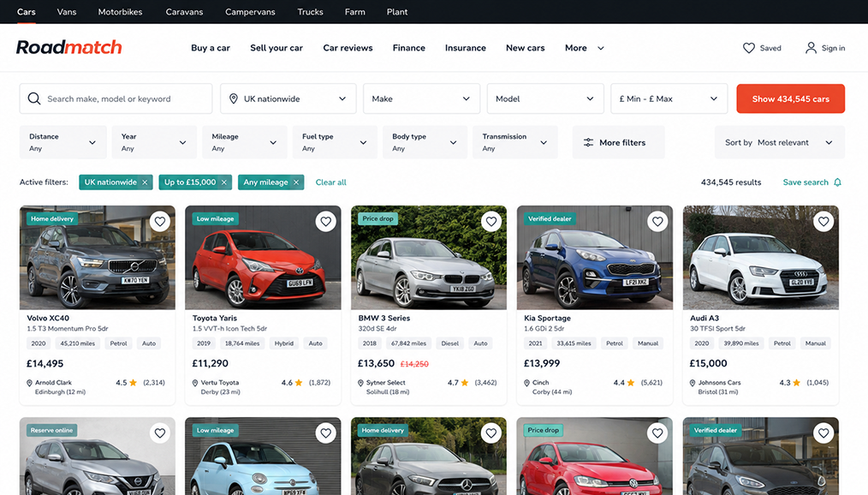Screen dimensions: 868x495
Task: Open Saved cars heart icon in header
Action: pos(748,48)
